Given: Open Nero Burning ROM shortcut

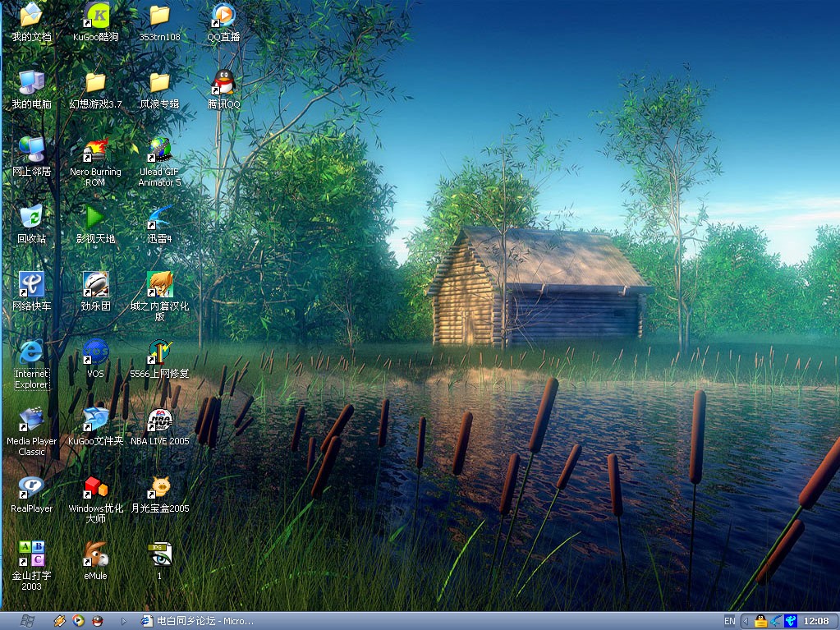Looking at the screenshot, I should click(95, 150).
